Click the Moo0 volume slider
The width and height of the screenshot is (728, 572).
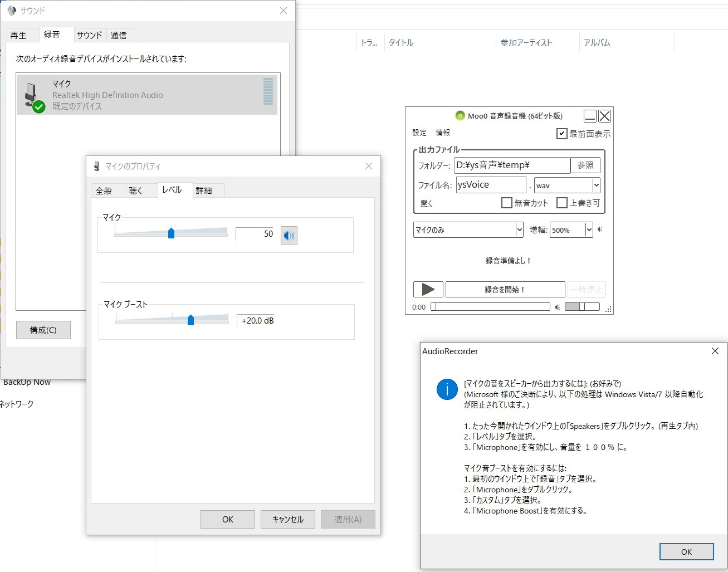click(582, 306)
